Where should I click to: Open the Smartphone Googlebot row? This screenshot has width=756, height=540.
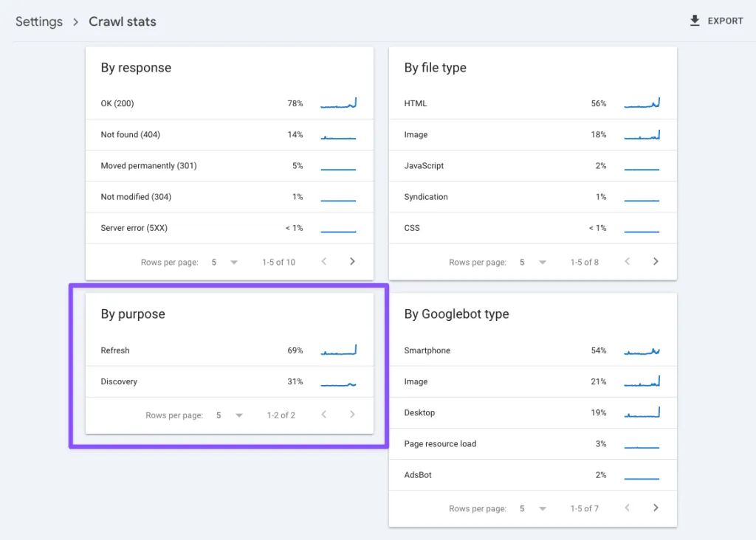(x=533, y=350)
